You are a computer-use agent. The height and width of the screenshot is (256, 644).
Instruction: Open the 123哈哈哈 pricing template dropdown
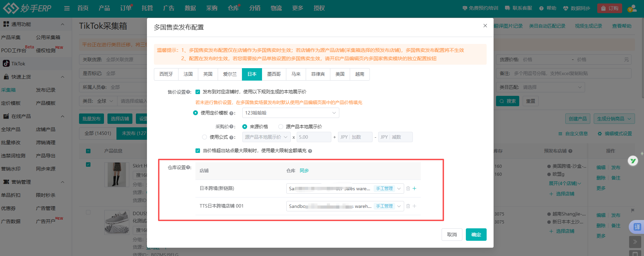point(290,113)
